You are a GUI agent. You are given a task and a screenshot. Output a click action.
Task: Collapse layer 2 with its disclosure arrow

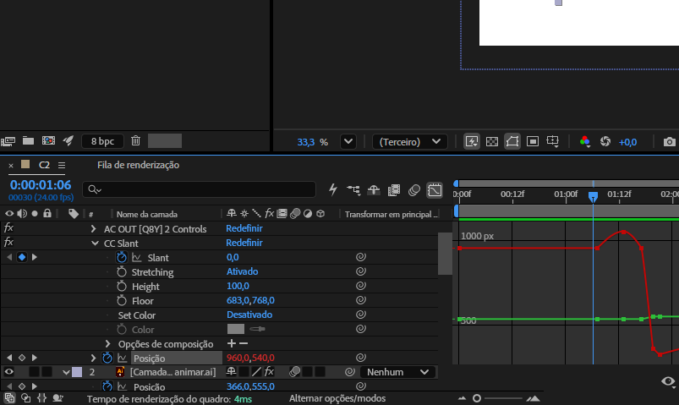66,372
